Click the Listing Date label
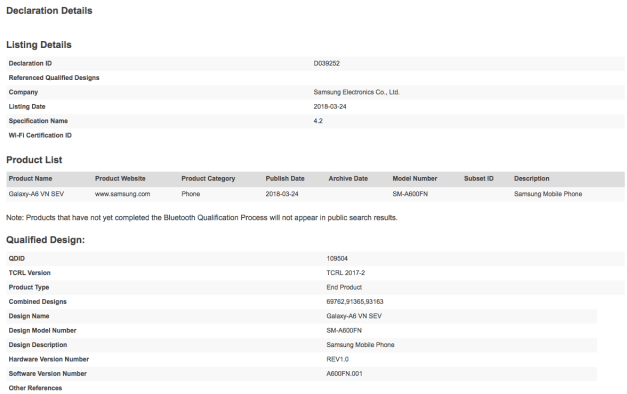 [27, 107]
